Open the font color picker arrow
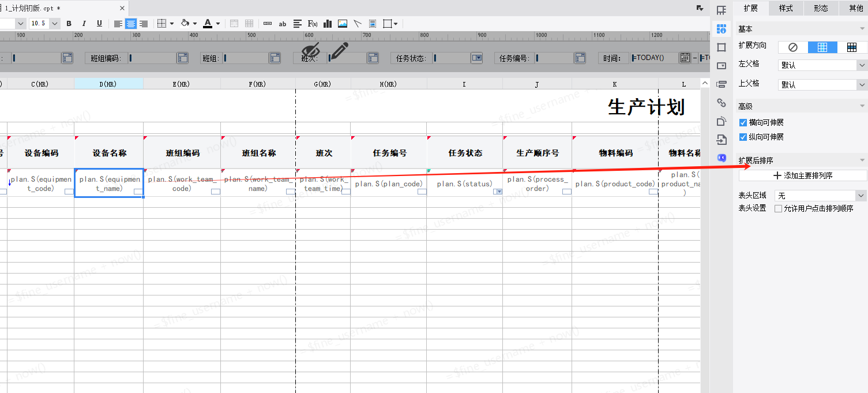This screenshot has height=393, width=868. pos(219,24)
